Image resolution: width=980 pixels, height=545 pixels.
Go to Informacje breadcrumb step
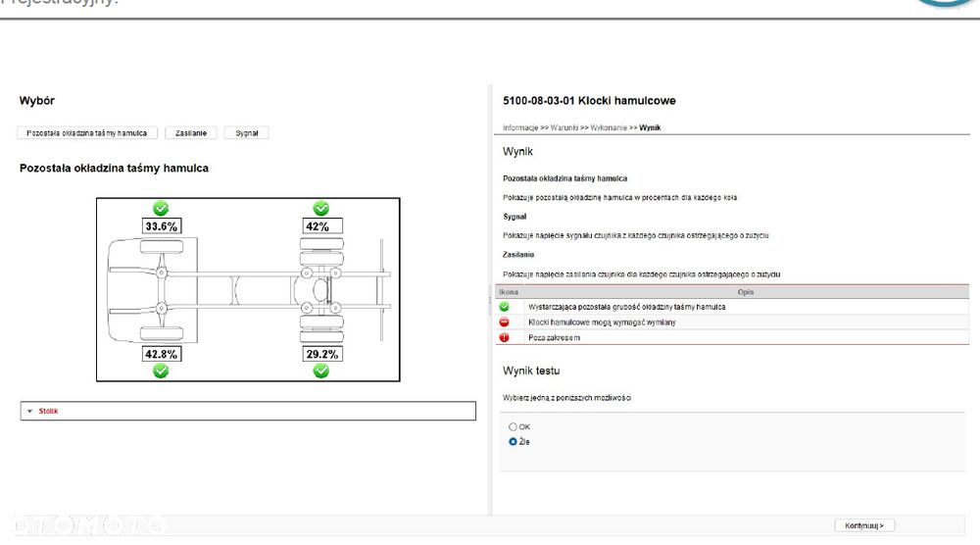click(520, 127)
